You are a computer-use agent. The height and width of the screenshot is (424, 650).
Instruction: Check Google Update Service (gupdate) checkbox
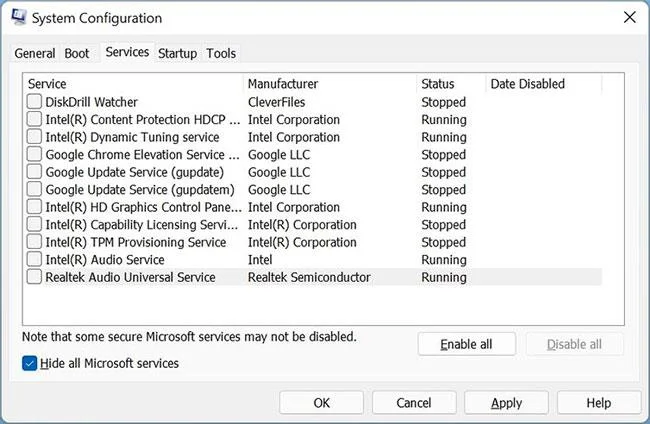coord(34,172)
